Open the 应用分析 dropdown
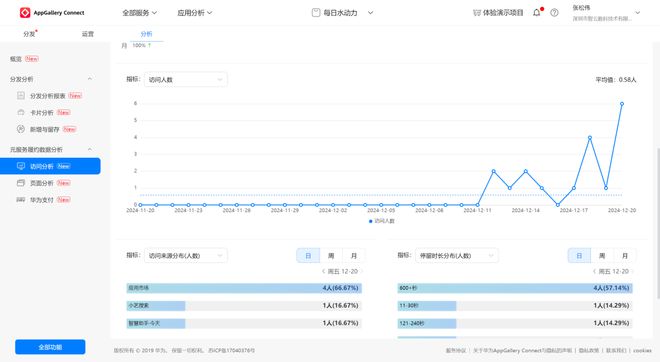This screenshot has height=362, width=660. point(195,13)
